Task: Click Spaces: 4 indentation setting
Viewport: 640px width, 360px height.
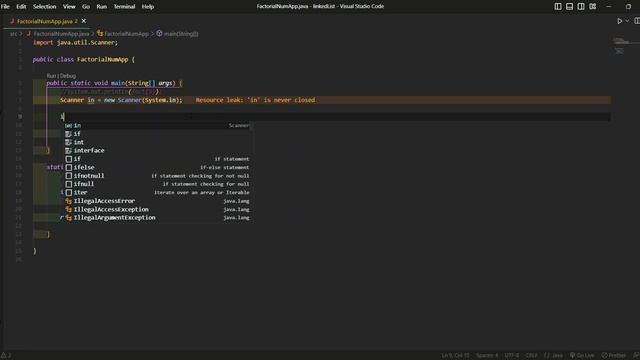Action: (487, 356)
